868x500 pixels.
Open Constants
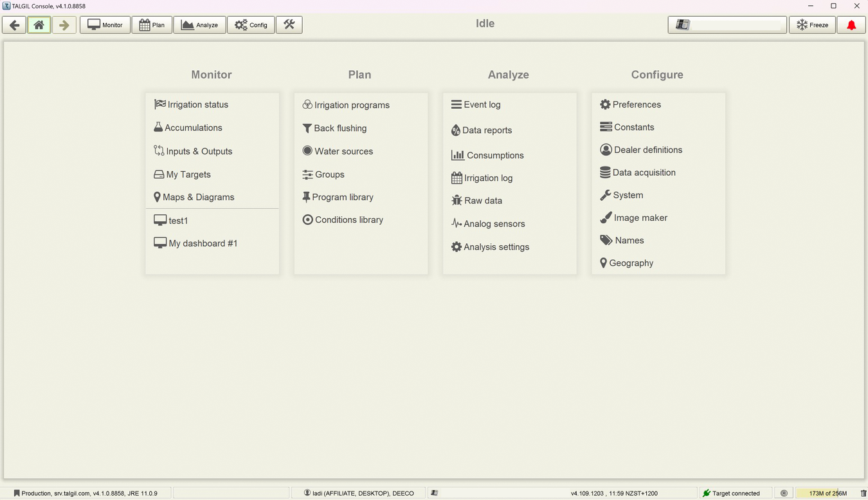pos(627,127)
